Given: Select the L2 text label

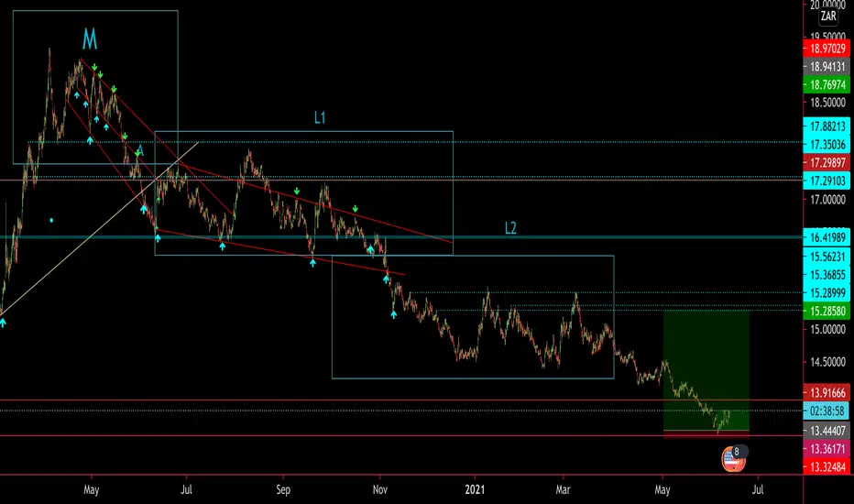Looking at the screenshot, I should pyautogui.click(x=510, y=228).
